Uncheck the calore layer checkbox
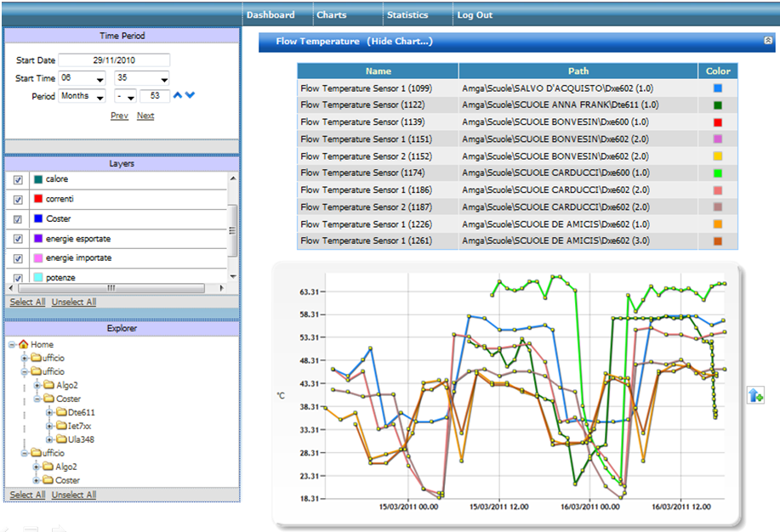 click(19, 180)
